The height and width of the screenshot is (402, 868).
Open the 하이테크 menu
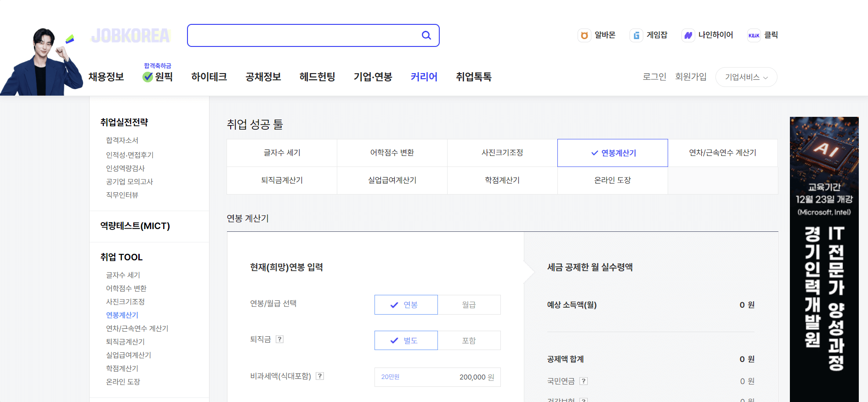[x=209, y=77]
